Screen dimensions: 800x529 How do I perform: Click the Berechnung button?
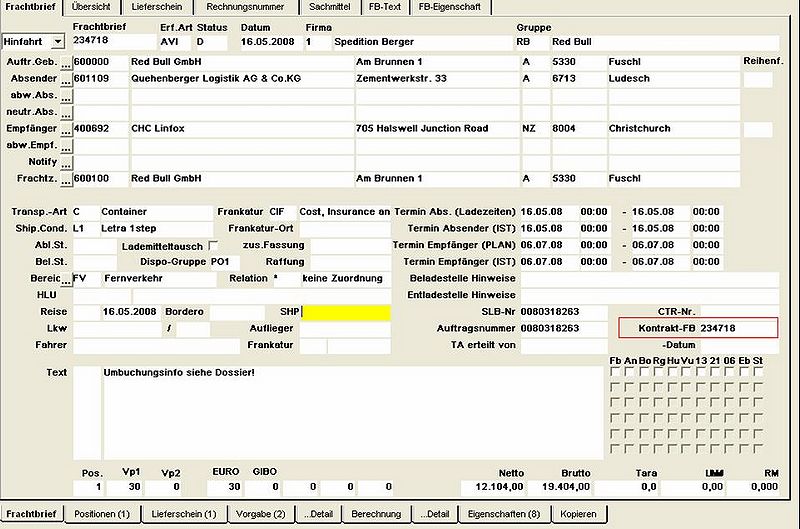click(376, 514)
